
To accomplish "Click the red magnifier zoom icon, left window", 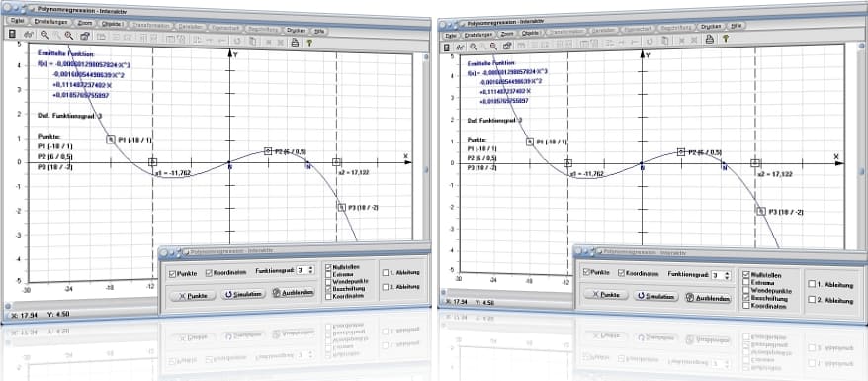I will (69, 36).
